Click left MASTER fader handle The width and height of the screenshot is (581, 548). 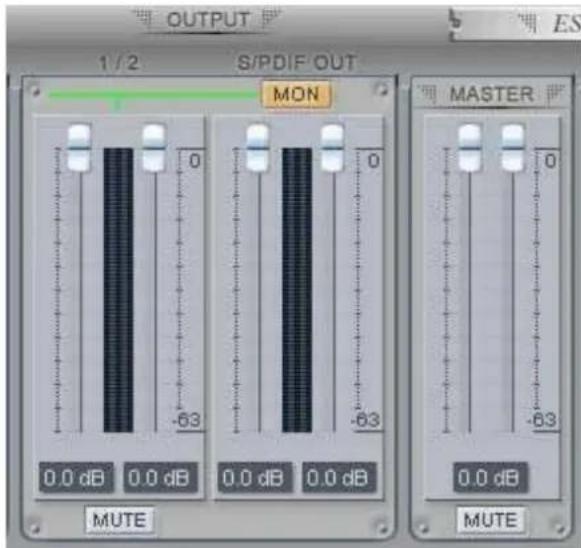[469, 148]
